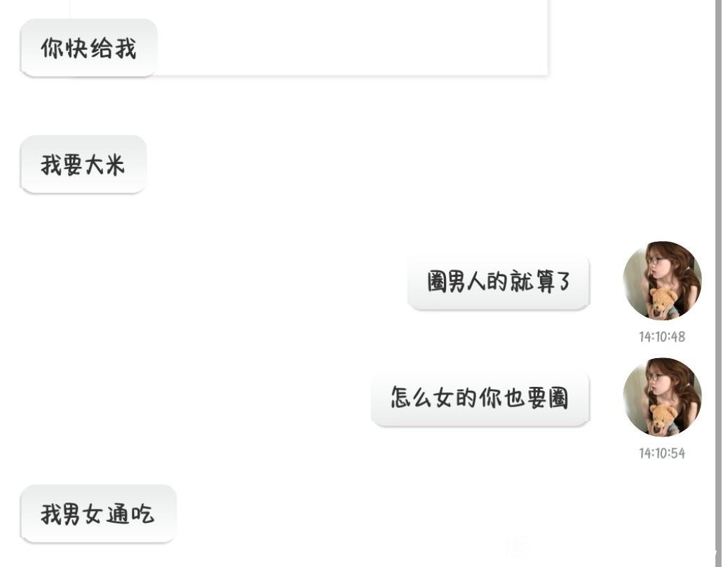Select the 我要大米 message bubble

[x=83, y=164]
